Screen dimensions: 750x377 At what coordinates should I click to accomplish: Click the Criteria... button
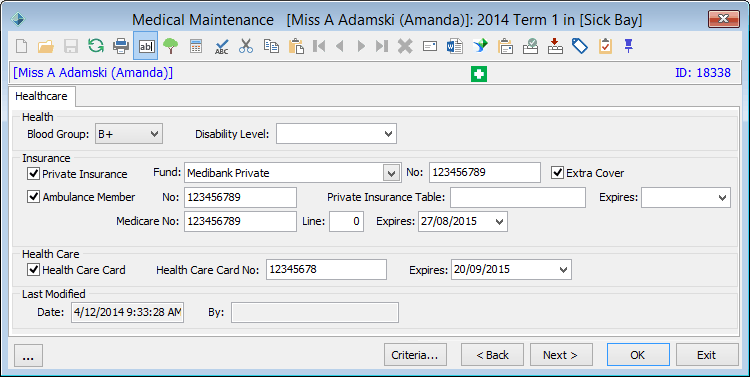(415, 355)
